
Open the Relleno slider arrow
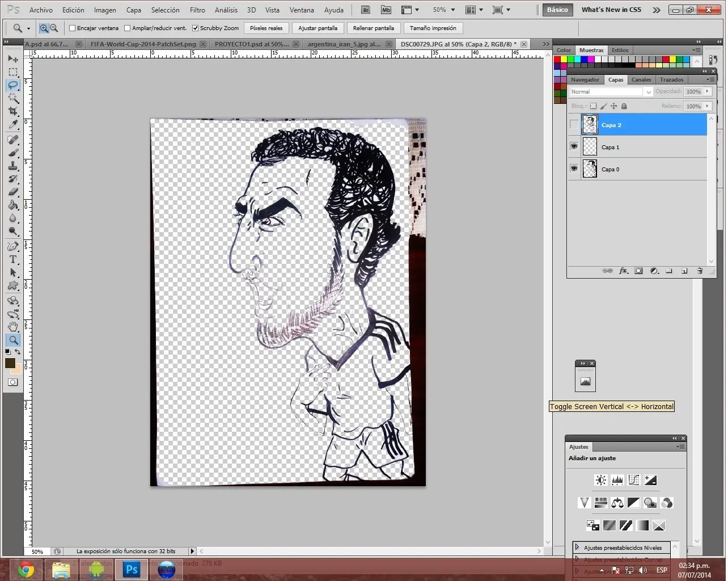click(x=708, y=106)
